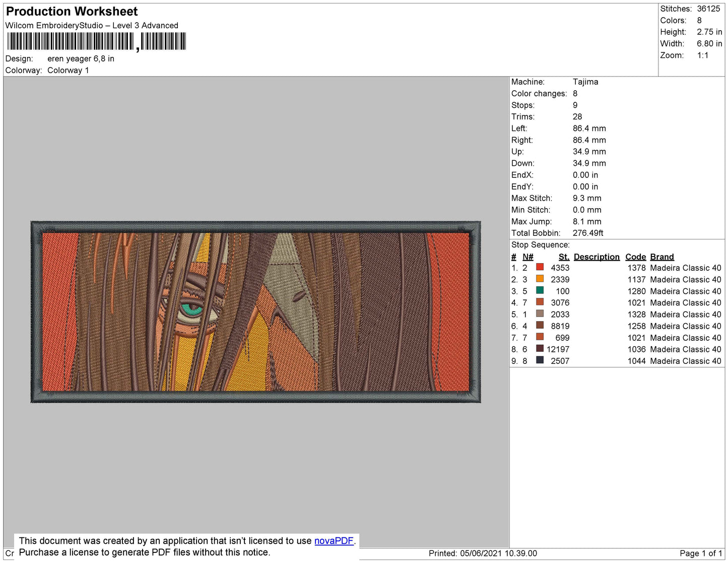Click the Trims value 28
The image size is (728, 563).
[577, 116]
